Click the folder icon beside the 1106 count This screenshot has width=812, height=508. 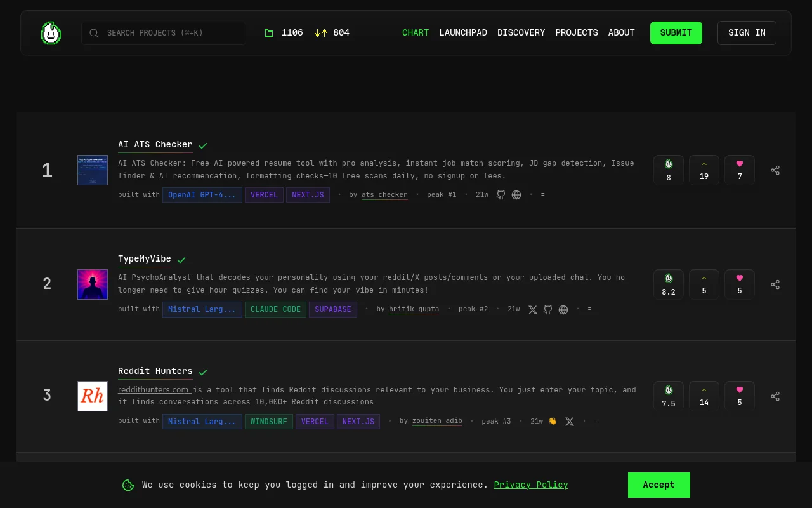point(269,32)
